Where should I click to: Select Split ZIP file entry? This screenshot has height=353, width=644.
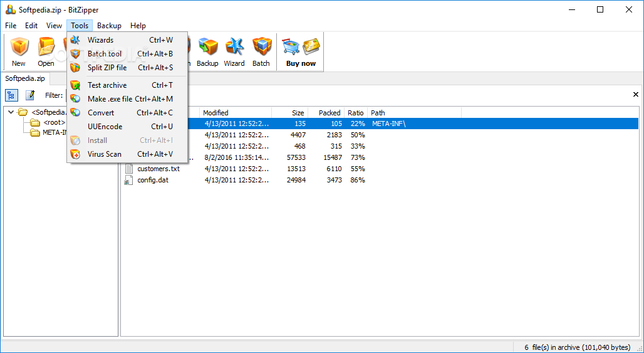click(127, 67)
